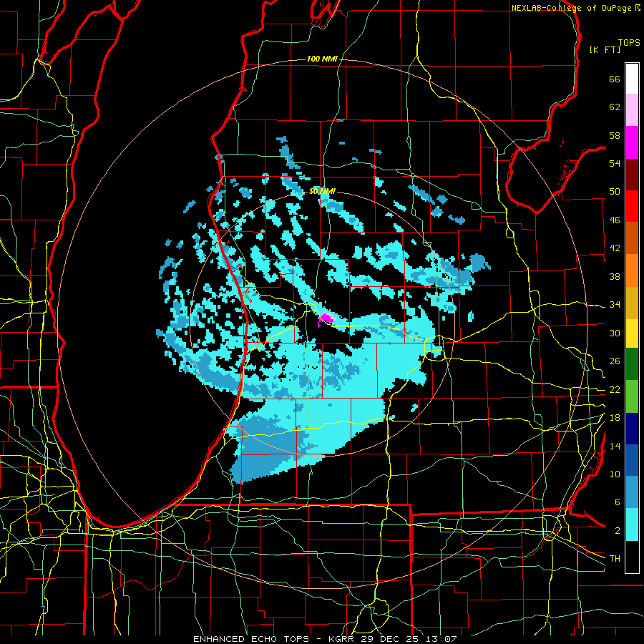Click the legend value 42

(615, 248)
